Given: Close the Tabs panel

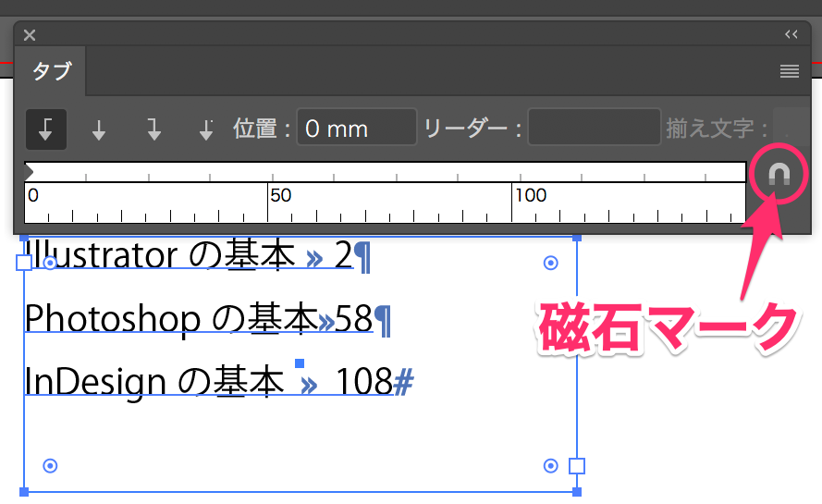Looking at the screenshot, I should (30, 35).
